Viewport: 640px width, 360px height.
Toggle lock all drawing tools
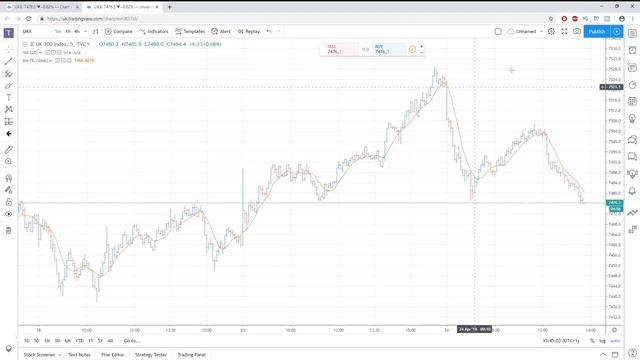point(9,202)
